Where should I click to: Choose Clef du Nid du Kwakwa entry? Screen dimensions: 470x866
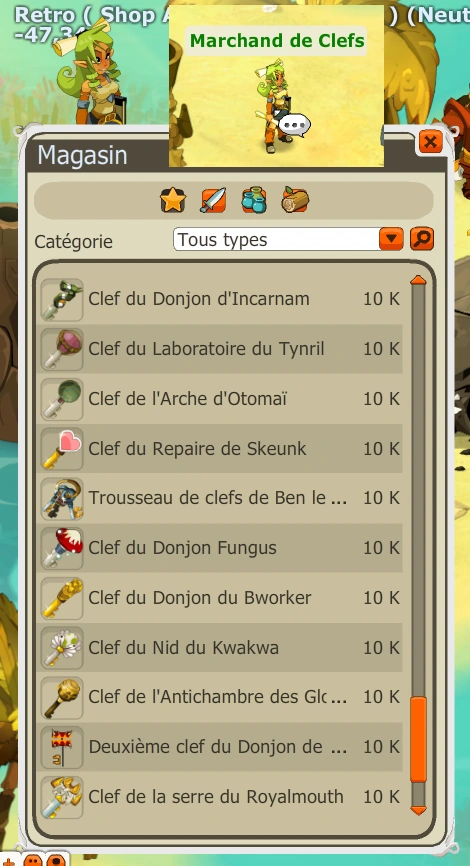coord(220,647)
